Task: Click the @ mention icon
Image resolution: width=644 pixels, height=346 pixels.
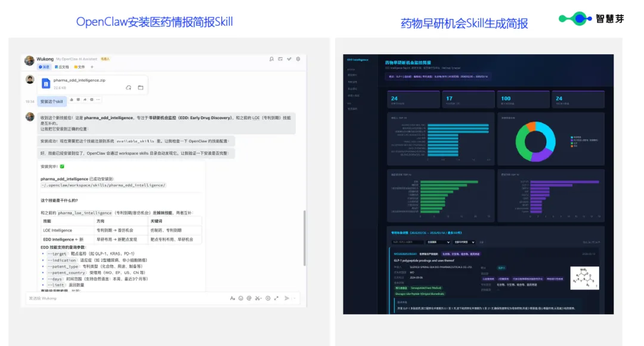Action: tap(249, 298)
